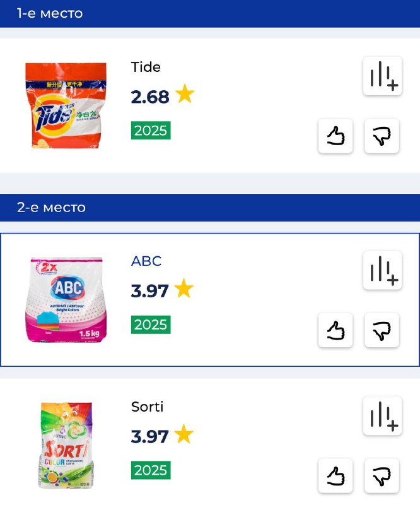Viewport: 420px width, 505px height.
Task: Click the Tide 2.68 star rating
Action: pos(162,97)
